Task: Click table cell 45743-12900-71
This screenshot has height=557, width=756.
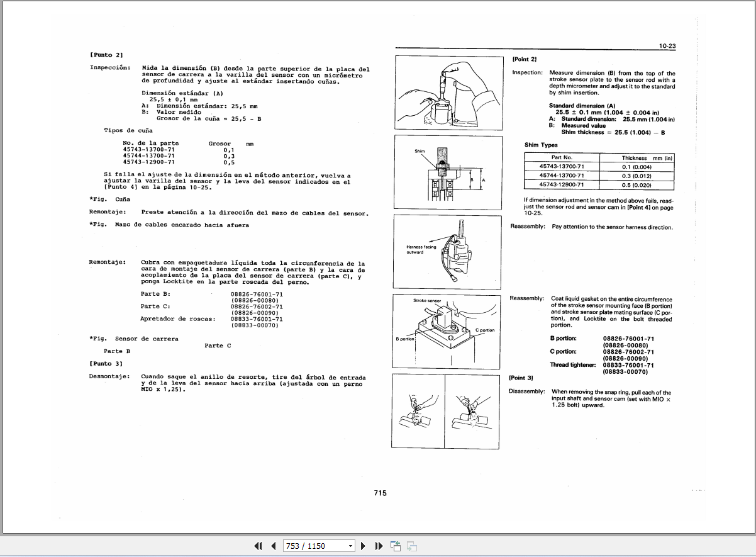Action: [562, 185]
